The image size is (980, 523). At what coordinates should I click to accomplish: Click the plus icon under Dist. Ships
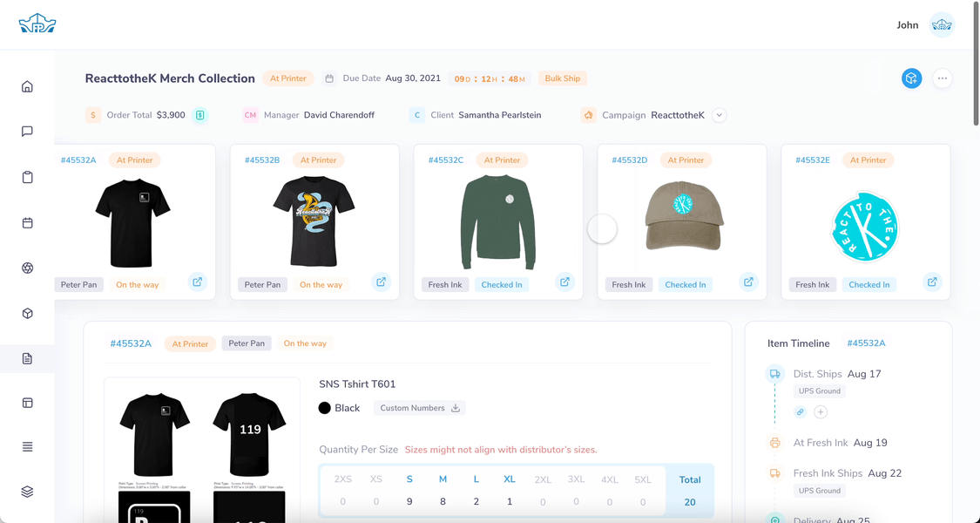click(821, 411)
